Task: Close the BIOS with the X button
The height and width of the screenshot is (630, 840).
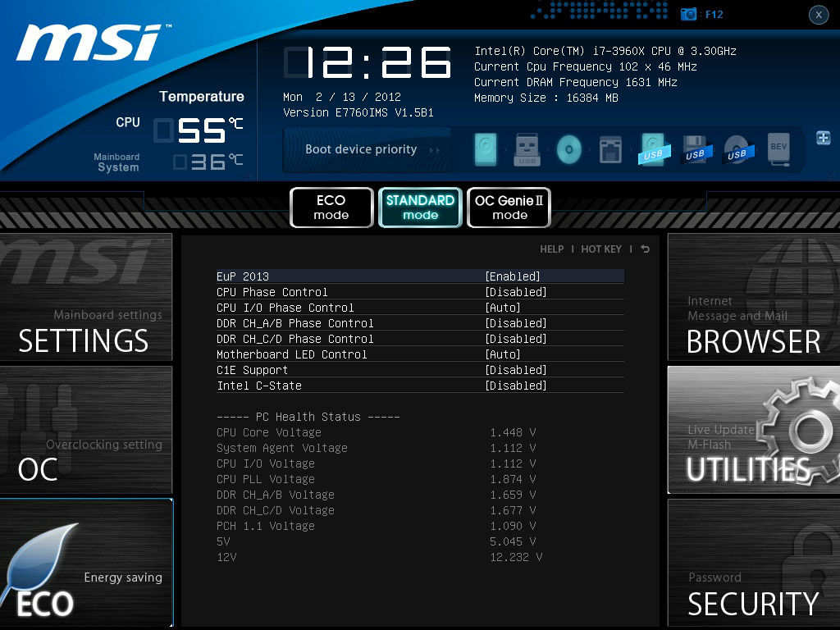Action: [819, 15]
